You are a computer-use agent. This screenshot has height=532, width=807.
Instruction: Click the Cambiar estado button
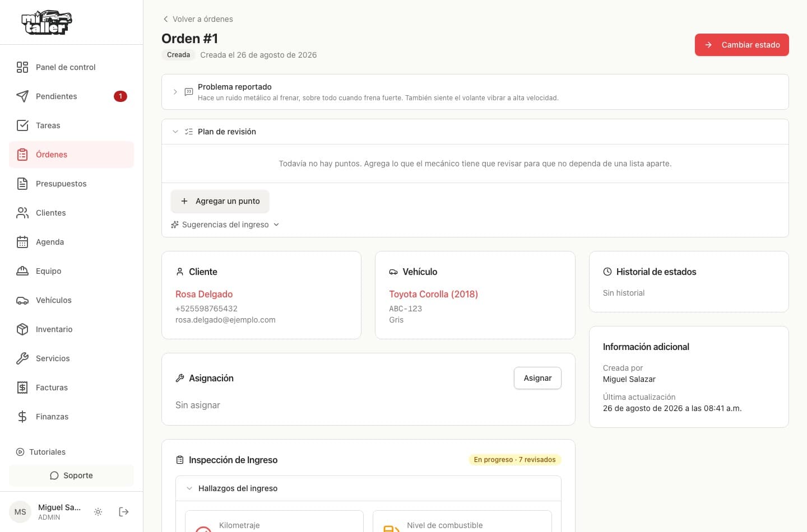741,45
